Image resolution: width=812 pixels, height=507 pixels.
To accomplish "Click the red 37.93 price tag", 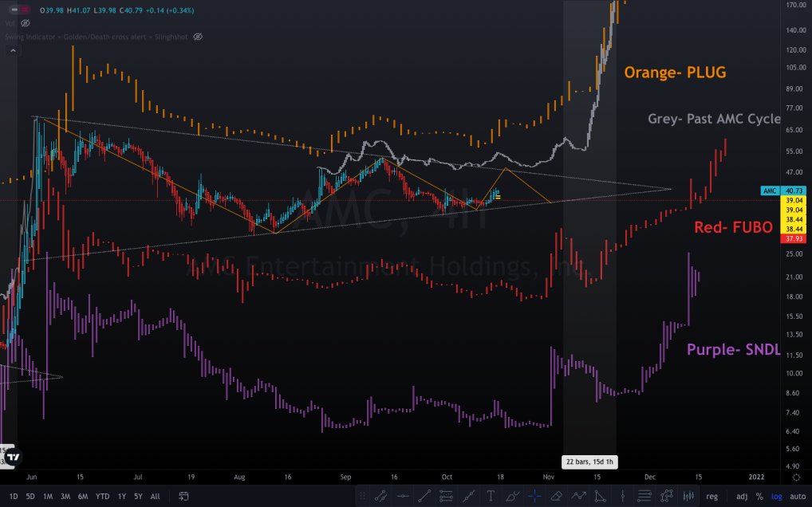I will tap(793, 238).
